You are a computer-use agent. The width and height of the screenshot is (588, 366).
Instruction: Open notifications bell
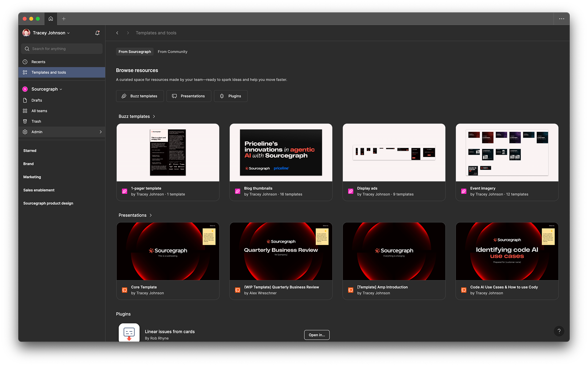point(97,33)
